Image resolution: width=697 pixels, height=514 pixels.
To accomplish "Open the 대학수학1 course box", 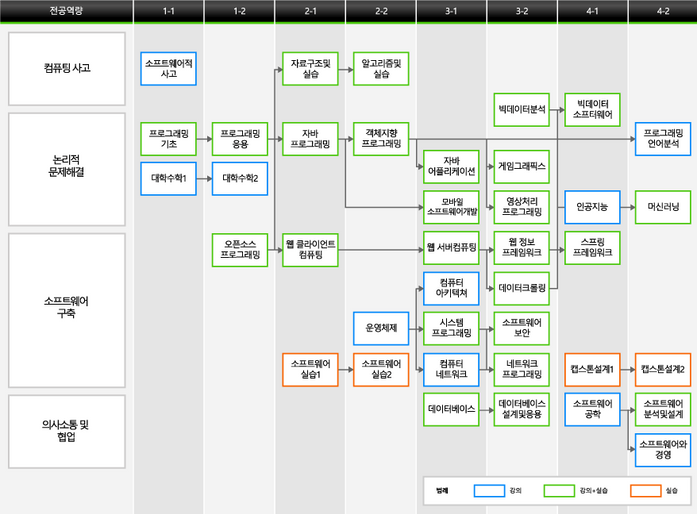I will [168, 178].
